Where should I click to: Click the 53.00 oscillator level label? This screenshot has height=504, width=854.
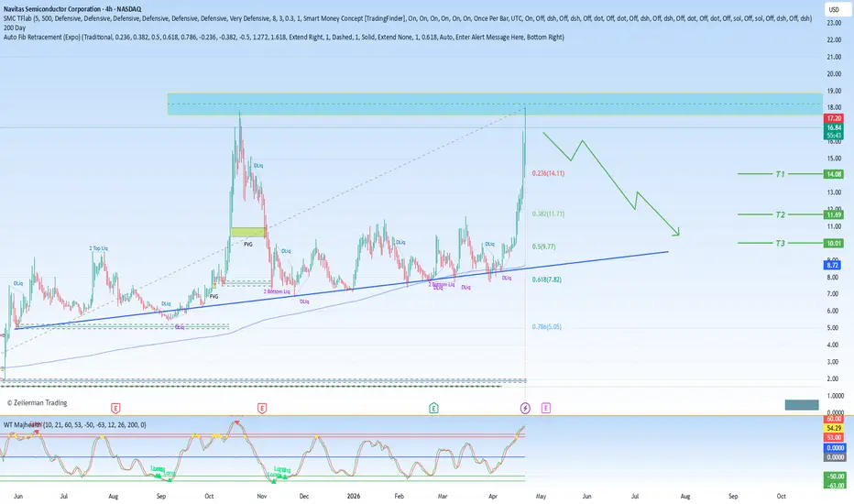click(834, 437)
